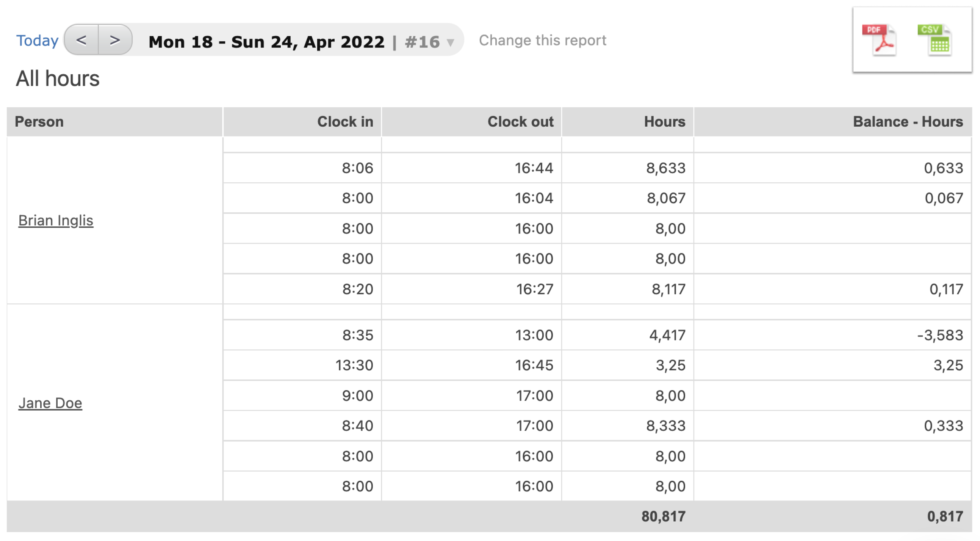Select clock in value 8:35
980x541 pixels.
(358, 335)
